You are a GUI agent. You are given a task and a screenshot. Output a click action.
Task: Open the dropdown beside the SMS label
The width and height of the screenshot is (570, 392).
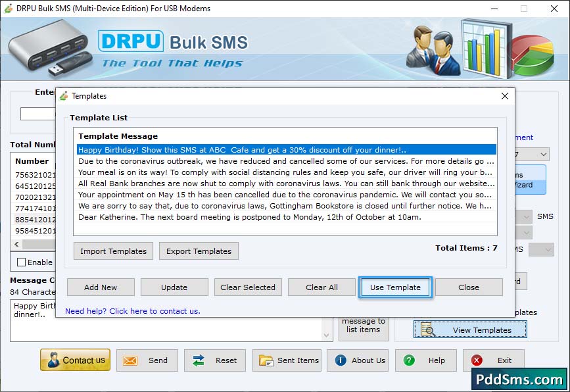(526, 217)
